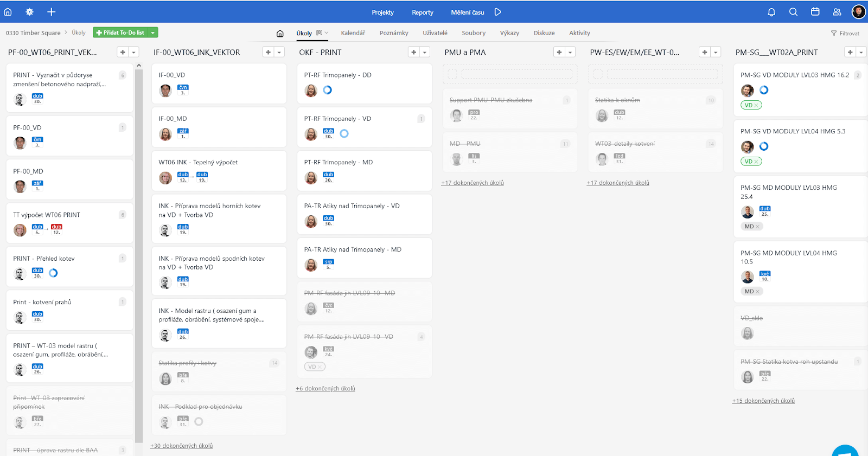Switch to the Aktivity tab
The height and width of the screenshot is (456, 868).
pyautogui.click(x=579, y=33)
